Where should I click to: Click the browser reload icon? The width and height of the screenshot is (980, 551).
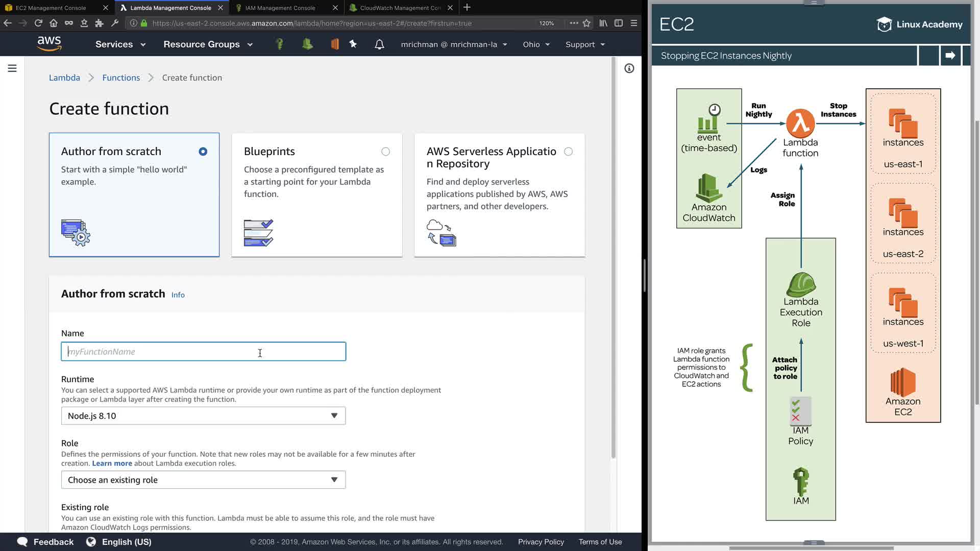[38, 23]
